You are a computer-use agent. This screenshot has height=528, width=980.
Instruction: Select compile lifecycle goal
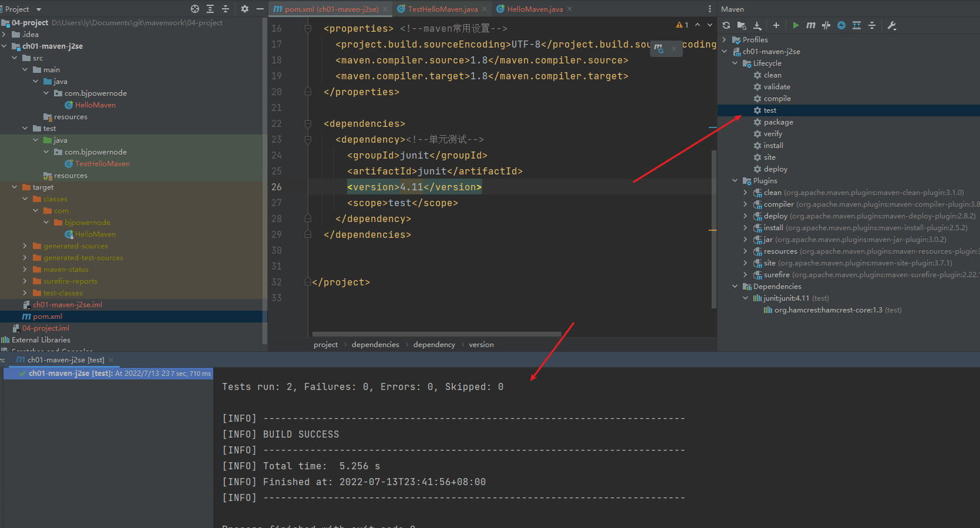tap(777, 99)
